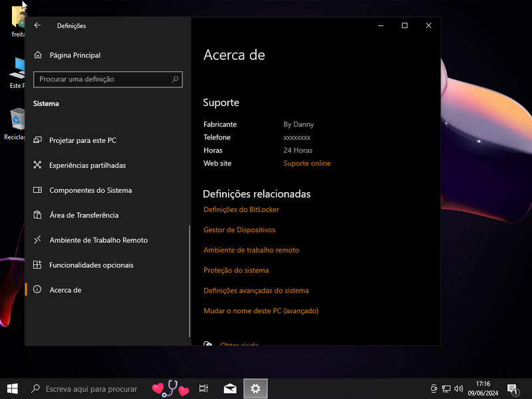Click the search magnifier in settings search box

pos(175,79)
